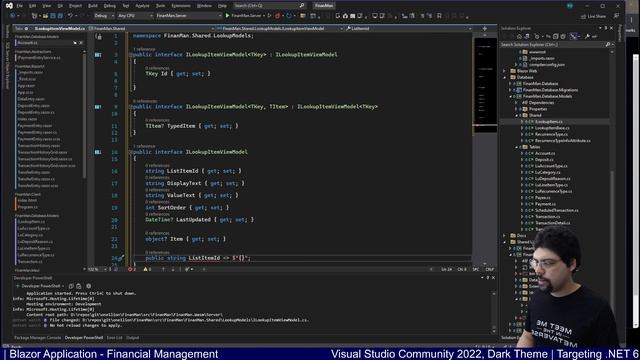Image resolution: width=640 pixels, height=360 pixels.
Task: Click Solution Explorer Collapse All icon
Action: pyautogui.click(x=556, y=36)
